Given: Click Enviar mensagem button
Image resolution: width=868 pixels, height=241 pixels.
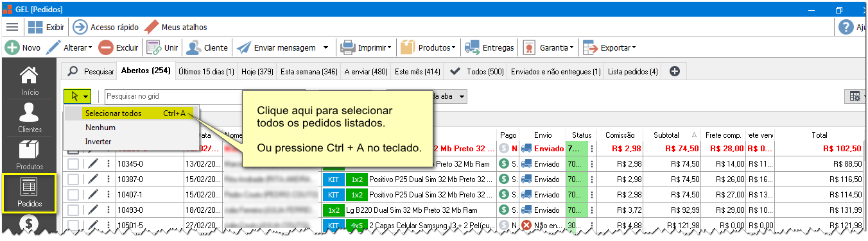Looking at the screenshot, I should 276,47.
